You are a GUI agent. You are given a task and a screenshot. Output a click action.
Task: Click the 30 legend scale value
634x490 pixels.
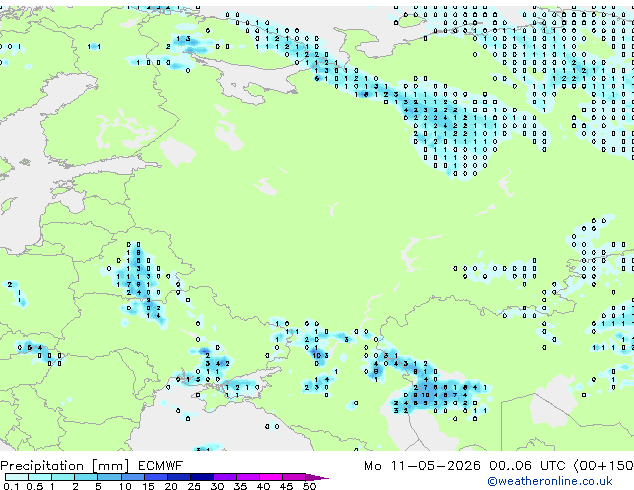(217, 486)
